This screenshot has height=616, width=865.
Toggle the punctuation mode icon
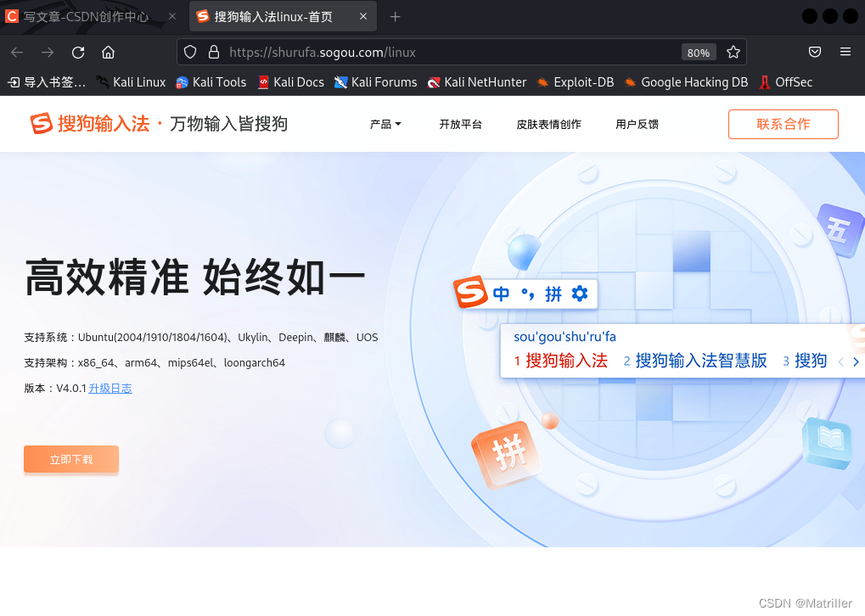[x=527, y=294]
